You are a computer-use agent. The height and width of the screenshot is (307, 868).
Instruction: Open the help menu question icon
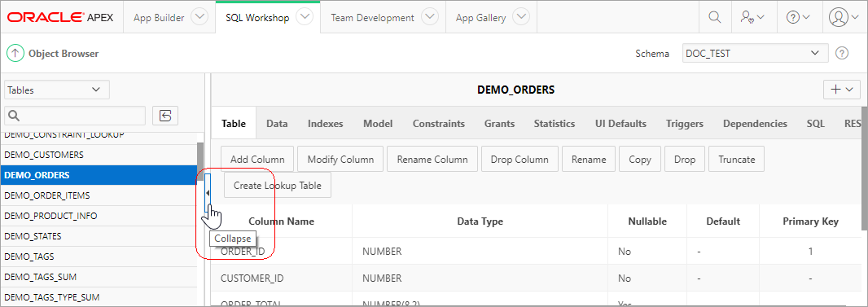click(798, 17)
